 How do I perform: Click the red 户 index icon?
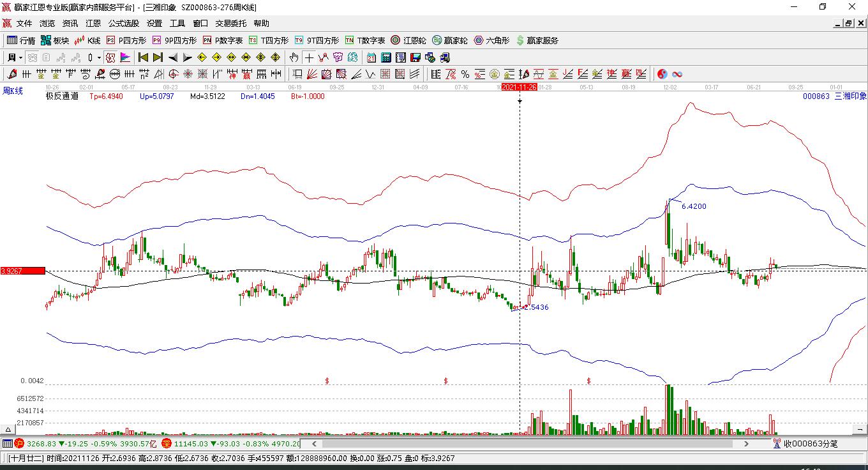tap(19, 443)
